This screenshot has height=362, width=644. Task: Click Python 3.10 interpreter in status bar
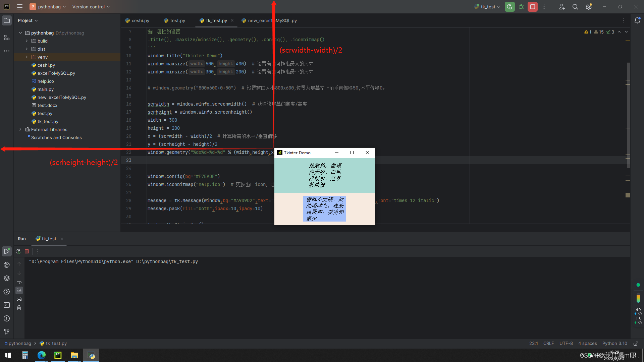[614, 343]
